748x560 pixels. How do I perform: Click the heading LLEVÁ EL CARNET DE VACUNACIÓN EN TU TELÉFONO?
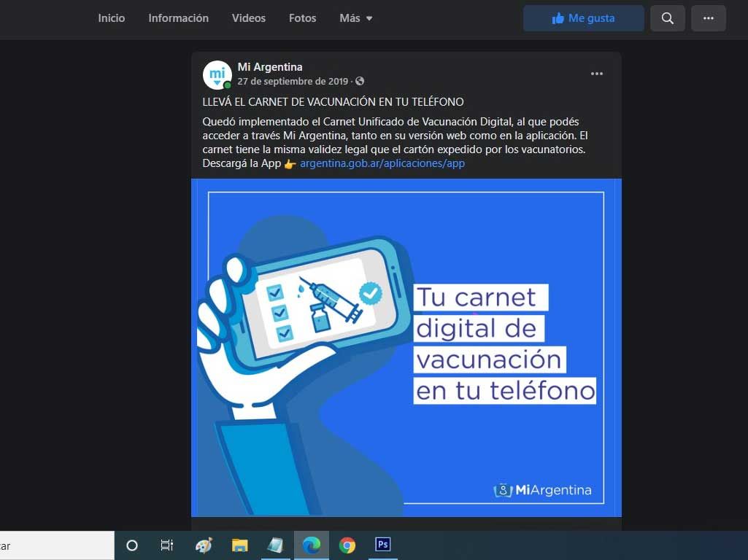tap(333, 102)
